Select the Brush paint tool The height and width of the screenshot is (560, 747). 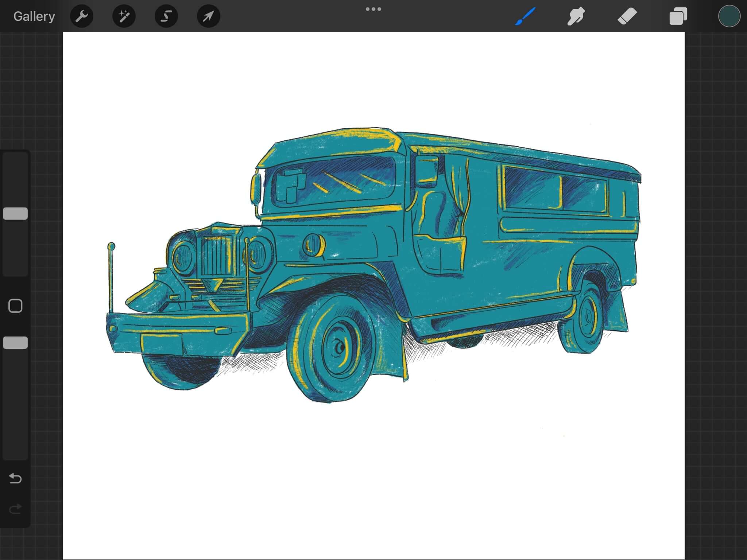pos(525,16)
